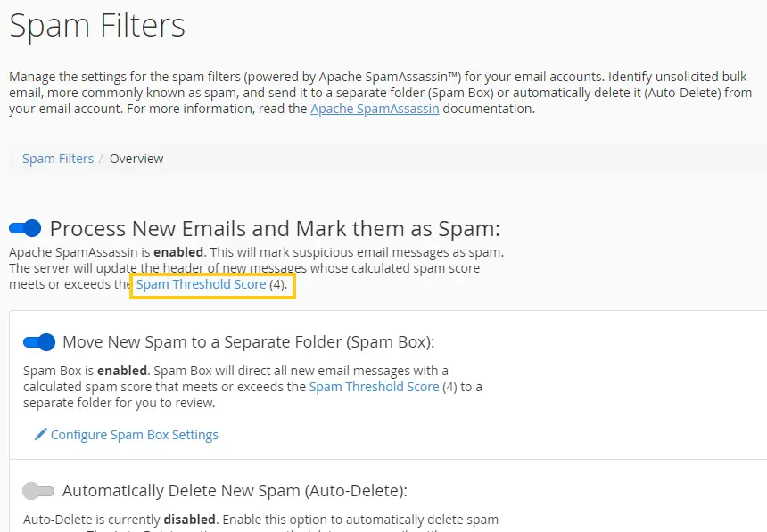The image size is (767, 532).
Task: Select the Overview breadcrumb item
Action: (x=136, y=159)
